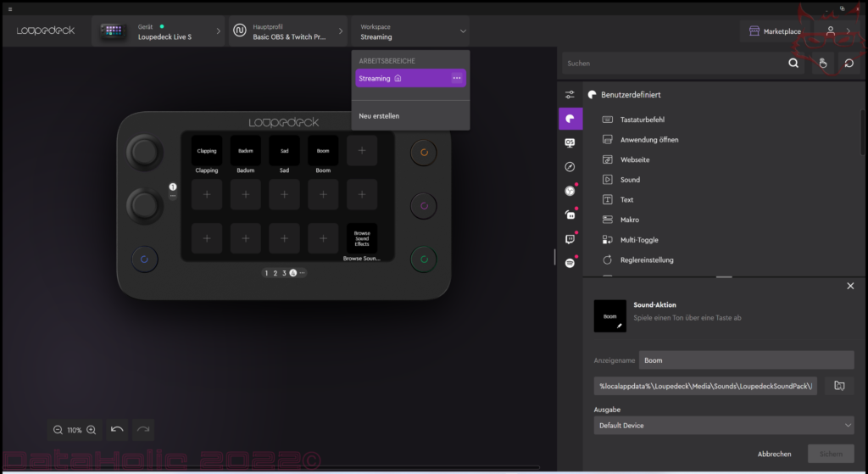Select the lower left dial knob

(144, 205)
